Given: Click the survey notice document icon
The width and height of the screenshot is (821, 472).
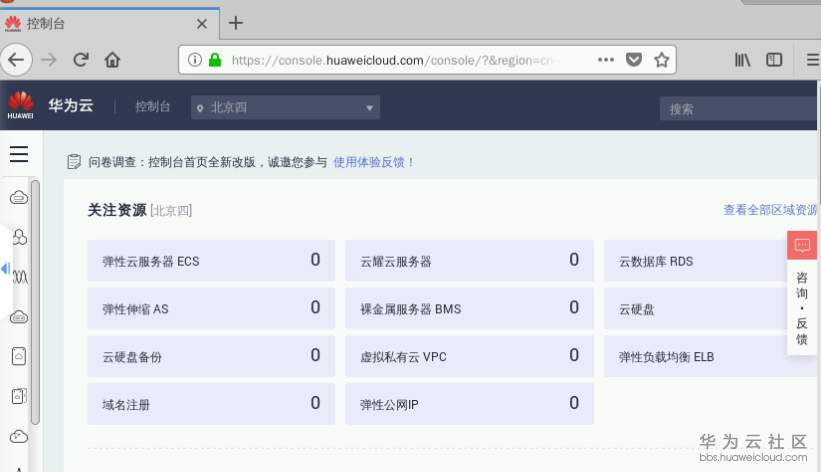Looking at the screenshot, I should [74, 162].
